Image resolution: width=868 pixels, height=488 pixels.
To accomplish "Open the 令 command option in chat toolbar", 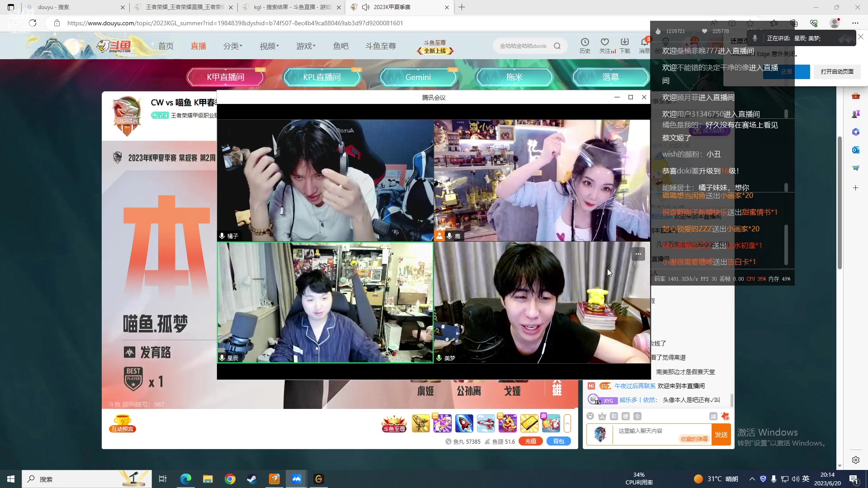I will click(x=637, y=416).
